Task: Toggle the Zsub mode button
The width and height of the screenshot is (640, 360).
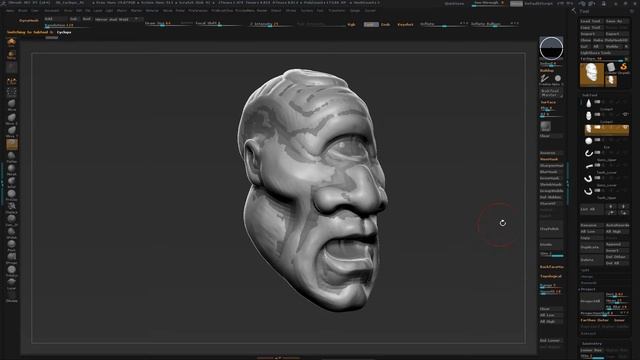Action: (385, 24)
